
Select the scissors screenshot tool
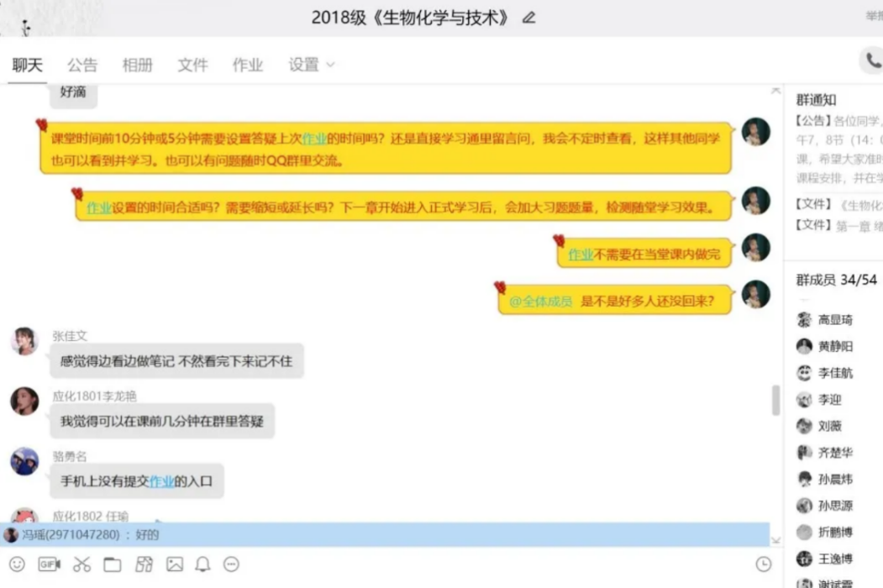coord(81,564)
